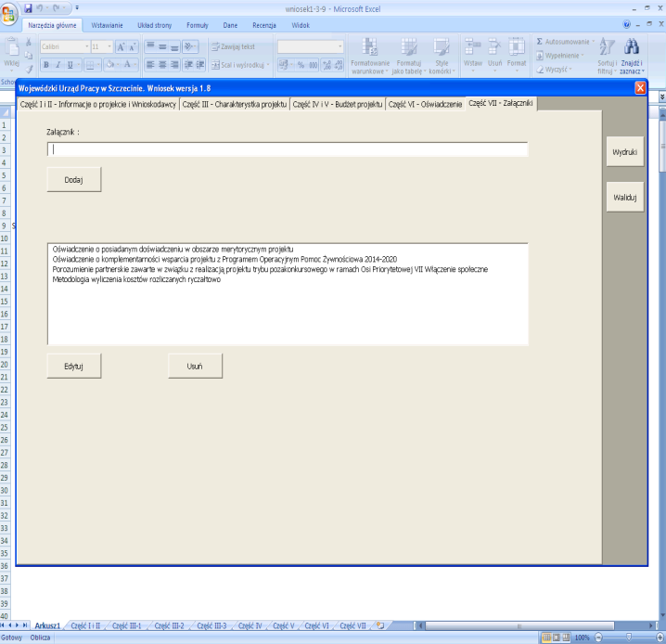Click the Usuń cells ribbon icon
666x644 pixels.
click(x=494, y=54)
